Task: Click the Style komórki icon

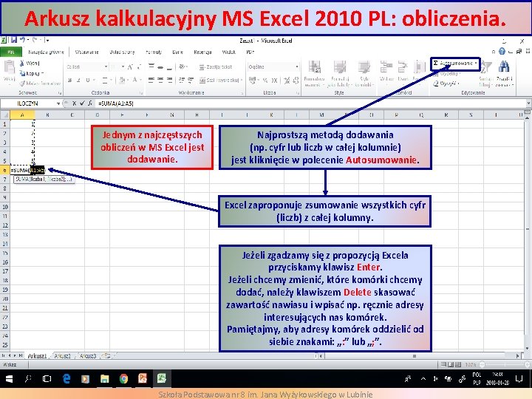Action: [364, 67]
